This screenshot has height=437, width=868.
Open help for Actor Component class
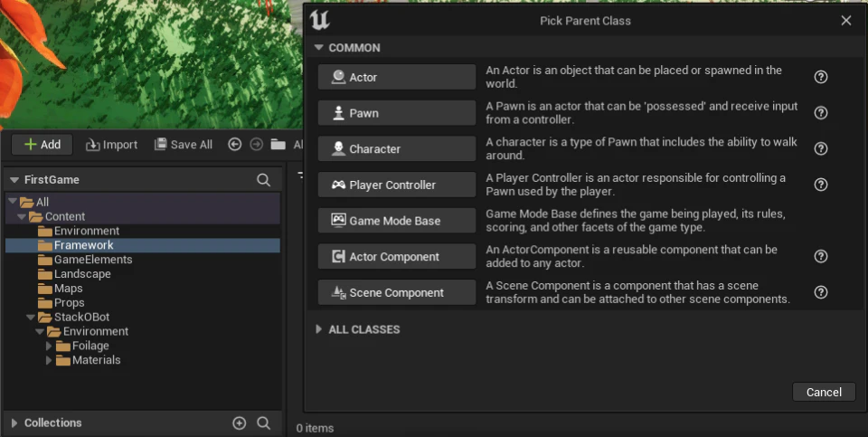tap(821, 256)
